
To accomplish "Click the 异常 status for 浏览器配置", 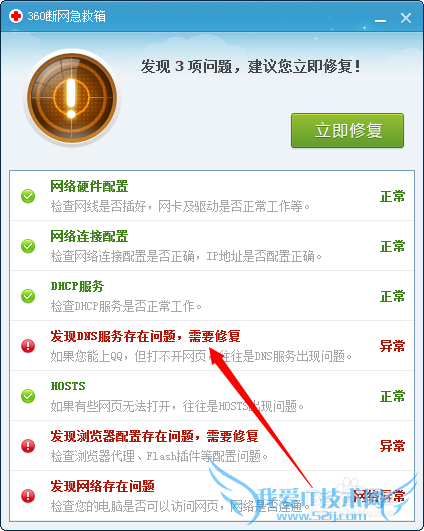I will tap(393, 446).
